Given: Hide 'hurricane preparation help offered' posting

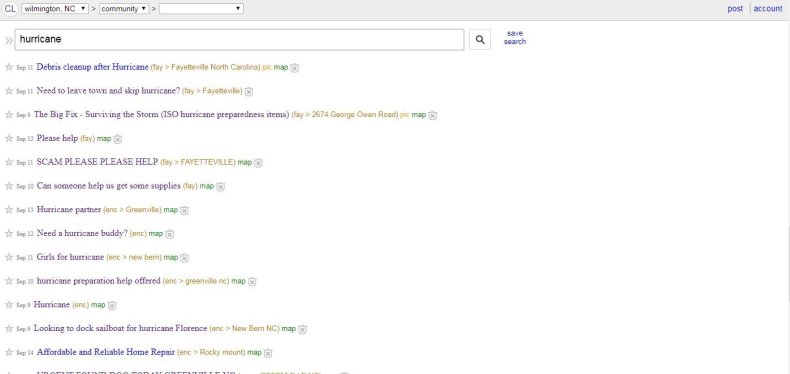Looking at the screenshot, I should [252, 281].
